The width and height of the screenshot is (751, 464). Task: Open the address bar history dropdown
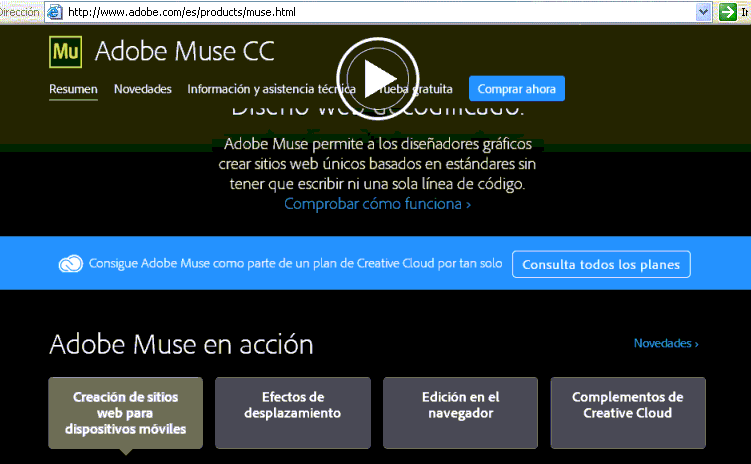pos(703,11)
